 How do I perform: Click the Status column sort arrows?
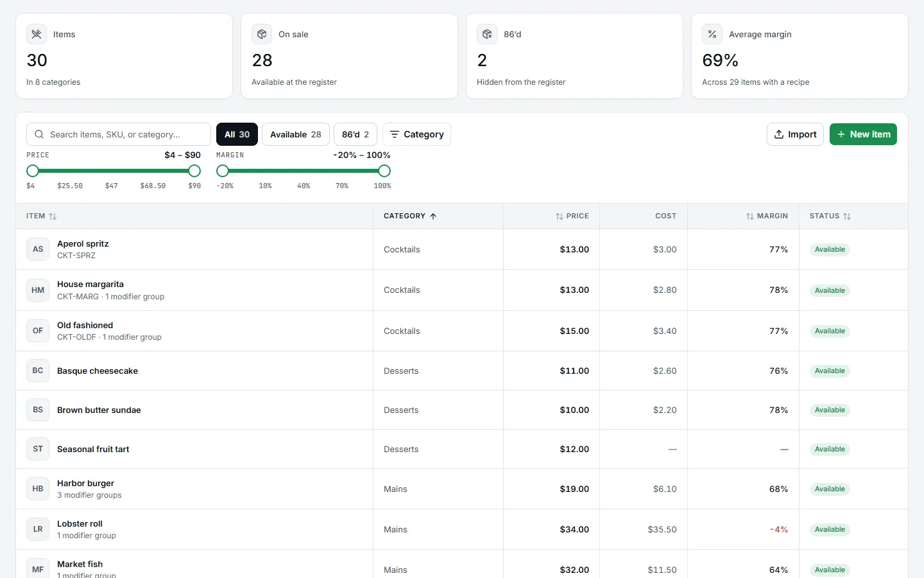click(x=847, y=216)
